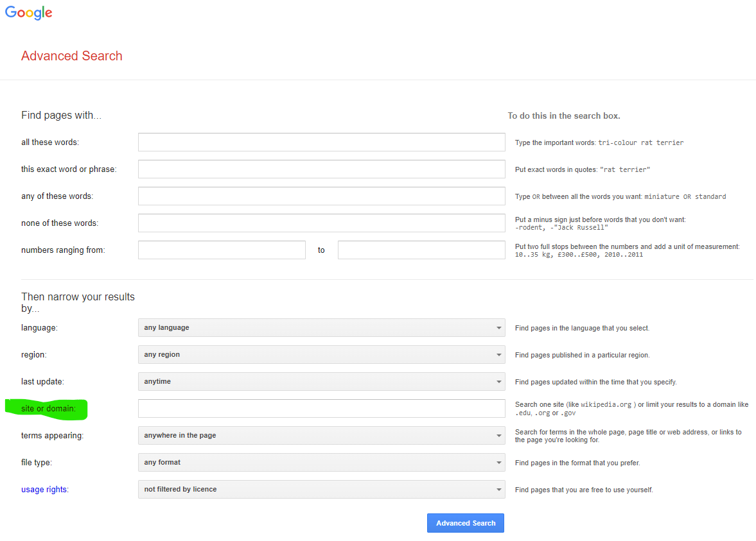Click the dropdown arrow beside "any format"
This screenshot has width=756, height=541.
(499, 462)
